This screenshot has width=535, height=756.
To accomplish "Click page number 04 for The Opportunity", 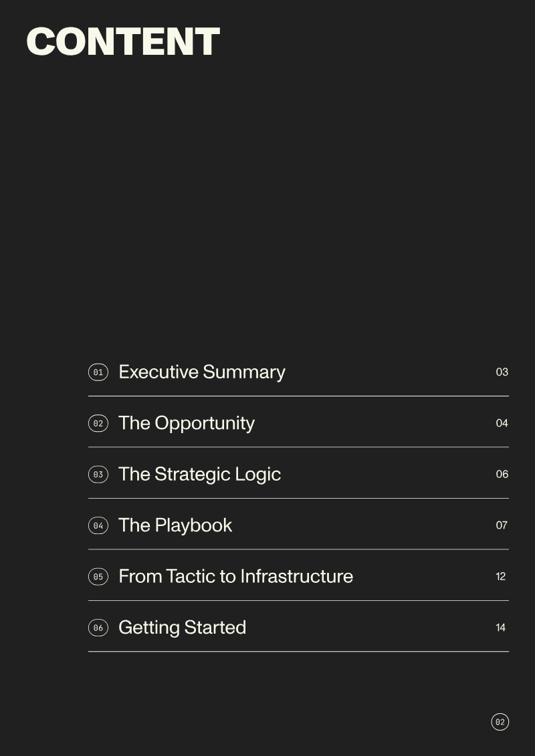I will (502, 423).
